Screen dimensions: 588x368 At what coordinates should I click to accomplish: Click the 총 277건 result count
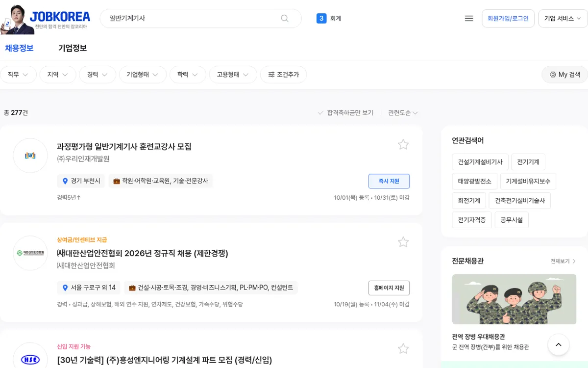16,113
